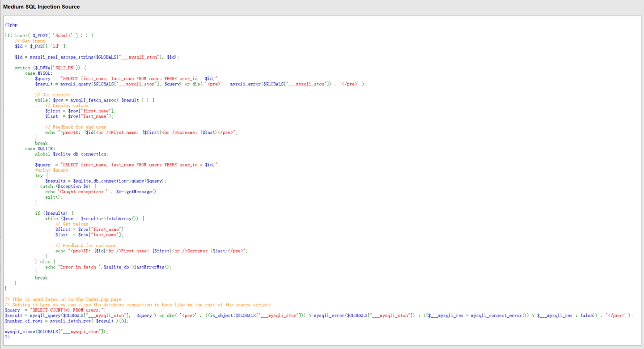Click the 'Caught exception' echo line

(x=102, y=192)
